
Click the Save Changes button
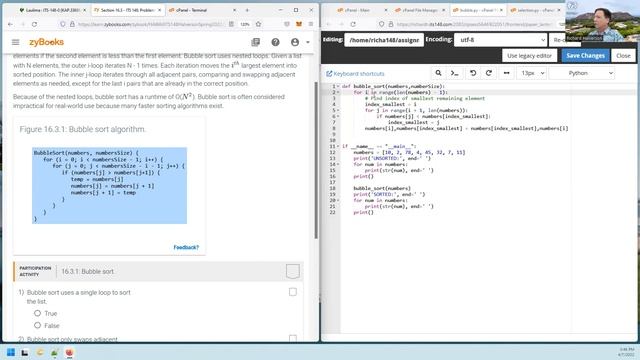click(x=585, y=56)
